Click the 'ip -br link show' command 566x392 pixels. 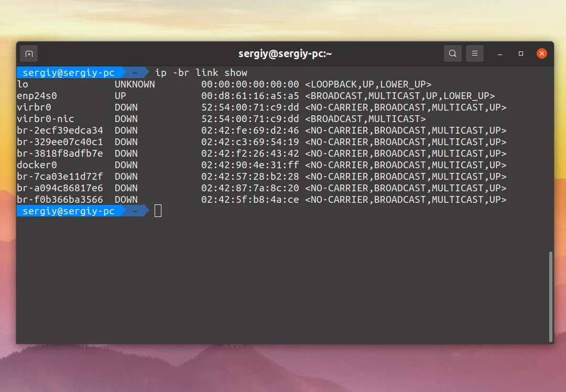click(x=201, y=72)
